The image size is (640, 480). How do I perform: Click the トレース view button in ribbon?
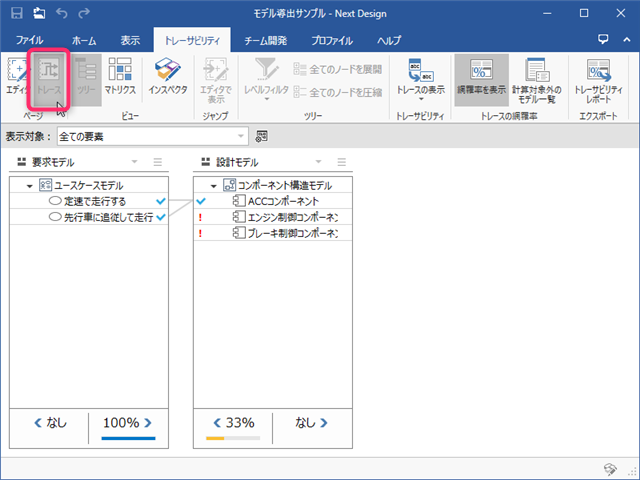point(49,76)
